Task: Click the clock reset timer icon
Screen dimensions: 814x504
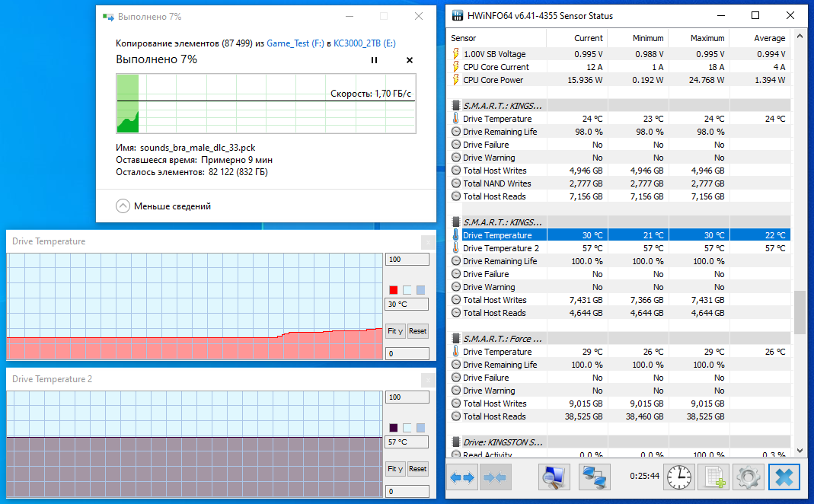Action: pos(679,477)
